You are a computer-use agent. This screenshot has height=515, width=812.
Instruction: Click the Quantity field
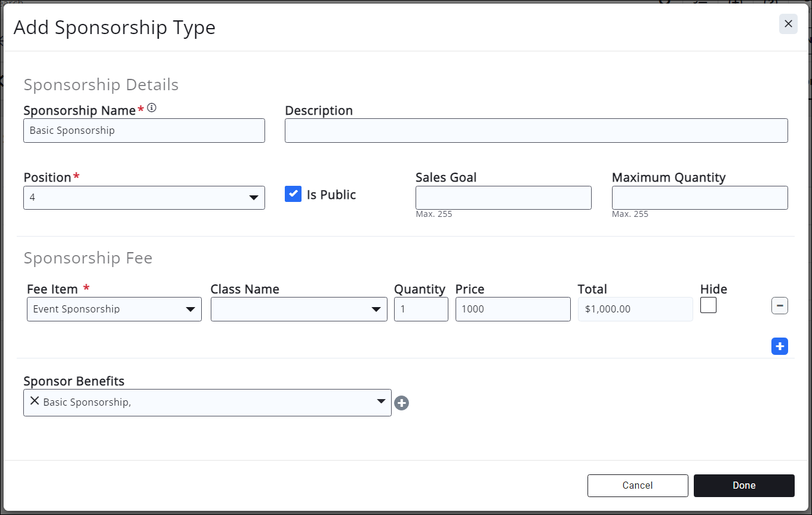pyautogui.click(x=420, y=309)
